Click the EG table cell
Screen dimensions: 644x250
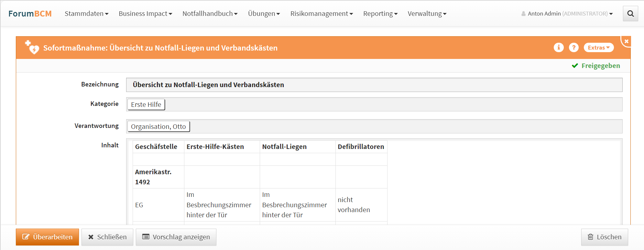click(158, 205)
